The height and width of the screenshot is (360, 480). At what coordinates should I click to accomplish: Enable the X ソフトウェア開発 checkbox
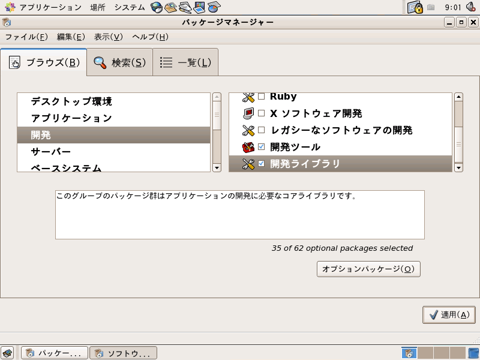pyautogui.click(x=262, y=113)
